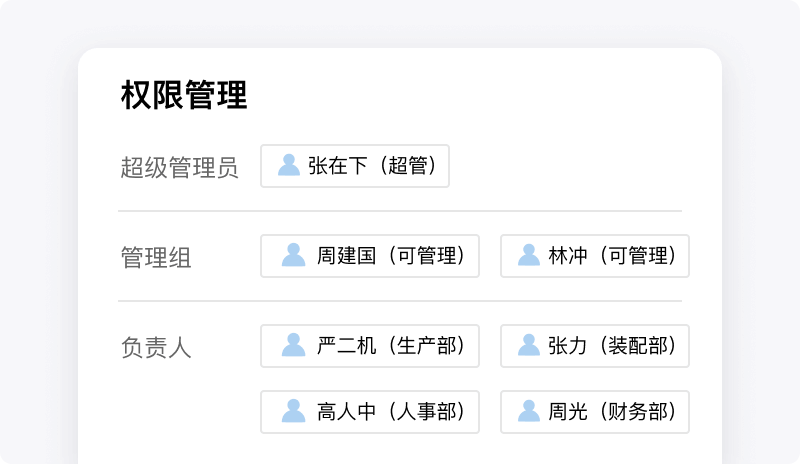Screen dimensions: 800x464
Task: Click 张力's user avatar icon
Action: point(529,345)
